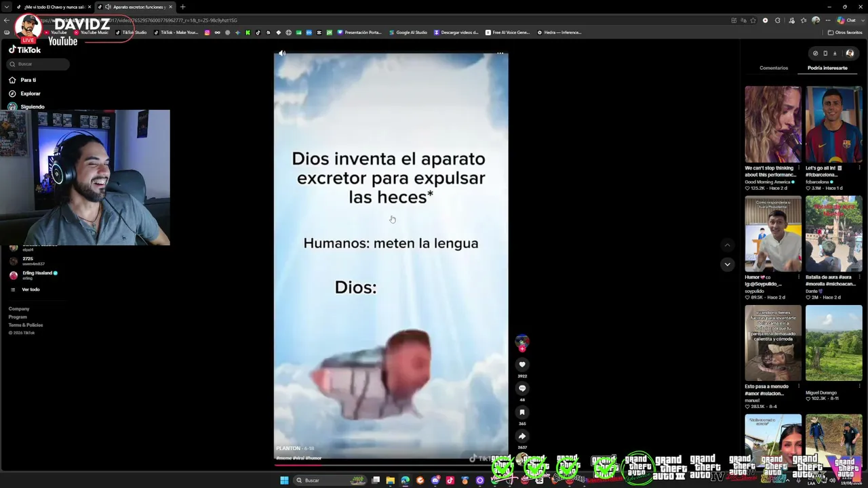
Task: Click the PLANTON creator name on the video
Action: [288, 448]
